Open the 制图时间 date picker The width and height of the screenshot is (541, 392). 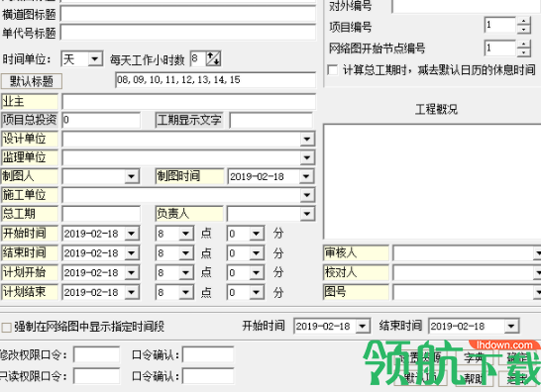[306, 176]
